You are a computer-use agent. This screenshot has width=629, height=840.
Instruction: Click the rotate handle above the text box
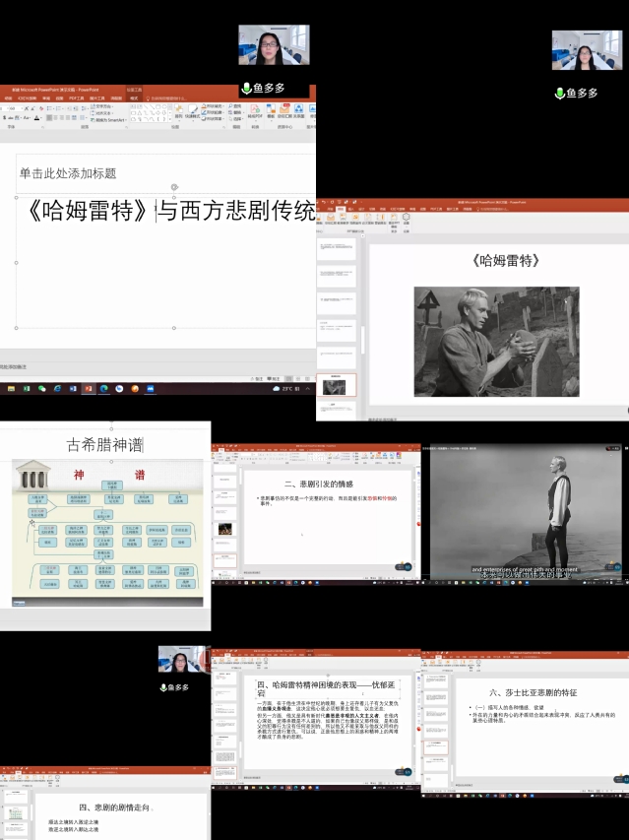click(x=174, y=187)
